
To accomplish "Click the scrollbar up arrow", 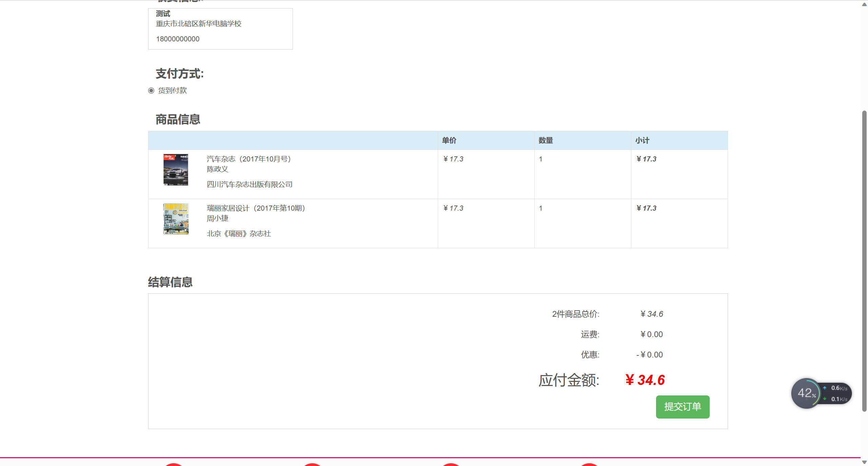I will pyautogui.click(x=864, y=4).
